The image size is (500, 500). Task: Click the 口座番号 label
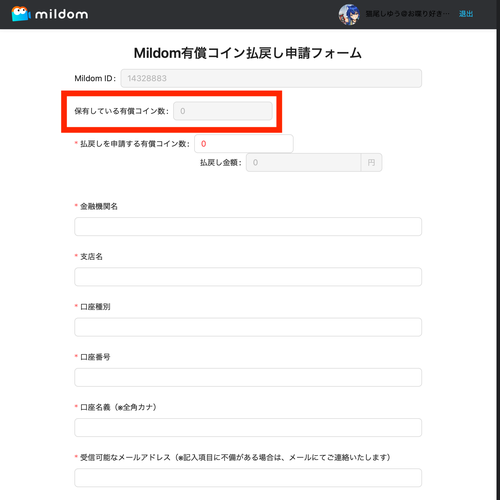coord(95,357)
